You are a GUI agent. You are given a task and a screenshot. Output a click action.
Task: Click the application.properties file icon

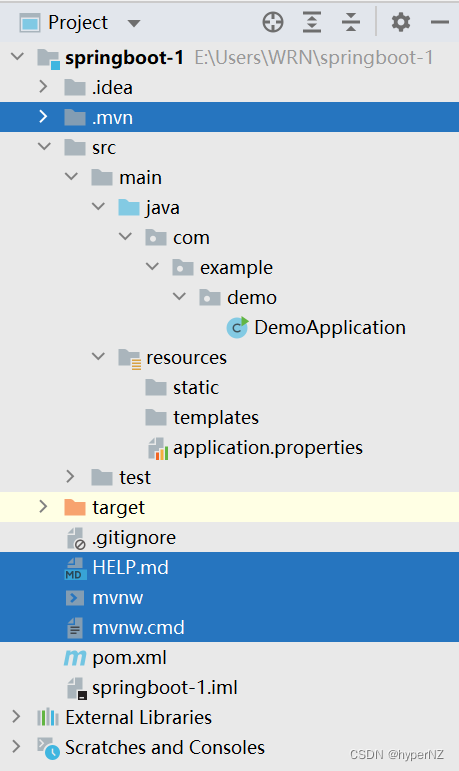click(x=158, y=448)
